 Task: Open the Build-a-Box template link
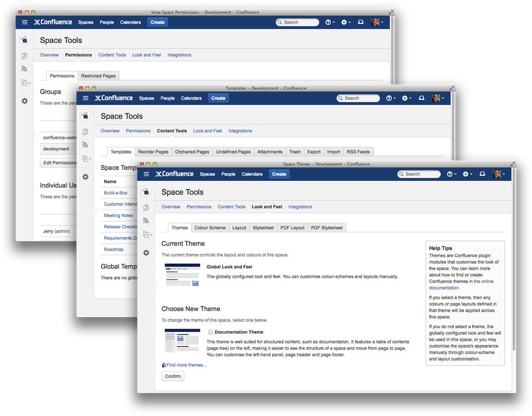[116, 193]
